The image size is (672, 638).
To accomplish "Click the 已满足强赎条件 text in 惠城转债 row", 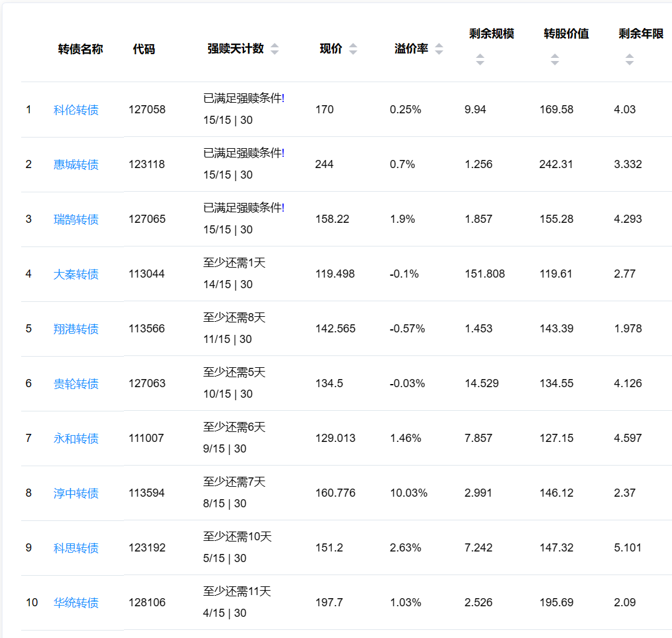I will [243, 153].
